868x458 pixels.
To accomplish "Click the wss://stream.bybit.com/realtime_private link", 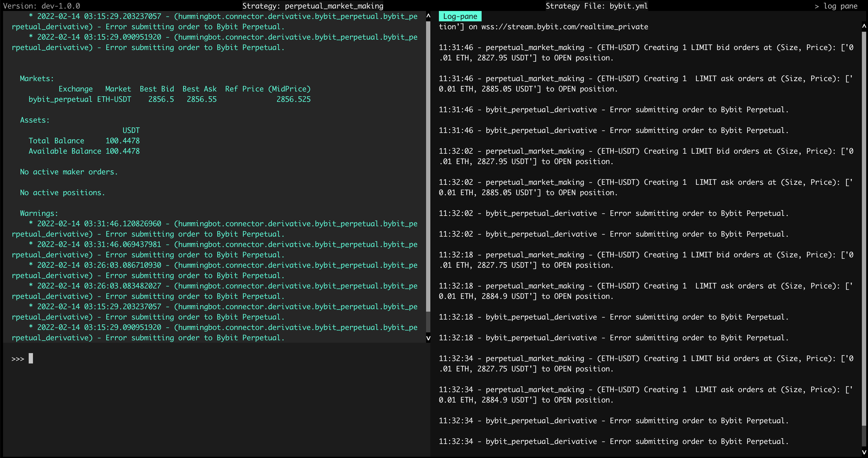I will point(566,27).
